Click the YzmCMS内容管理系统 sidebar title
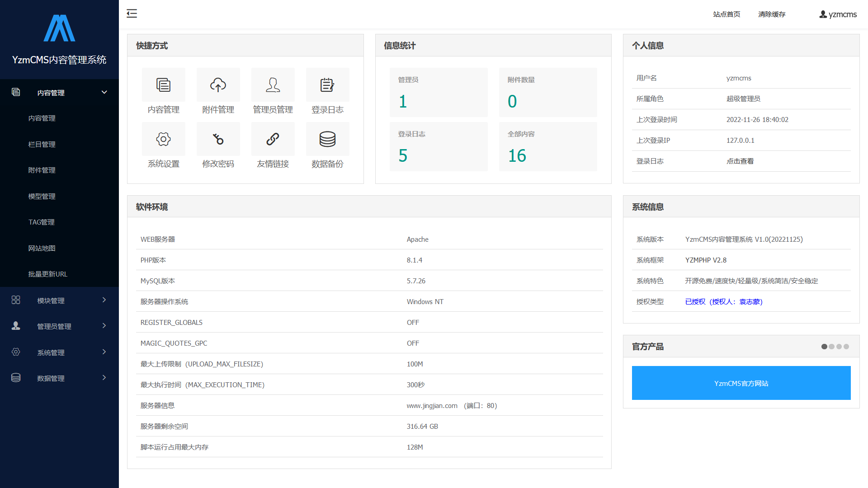This screenshot has width=868, height=488. coord(59,60)
